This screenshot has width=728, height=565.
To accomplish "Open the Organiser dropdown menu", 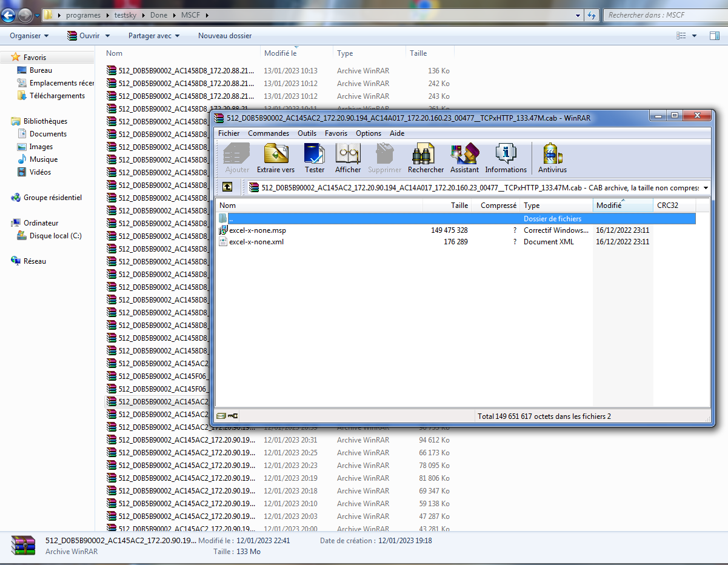I will pyautogui.click(x=29, y=36).
